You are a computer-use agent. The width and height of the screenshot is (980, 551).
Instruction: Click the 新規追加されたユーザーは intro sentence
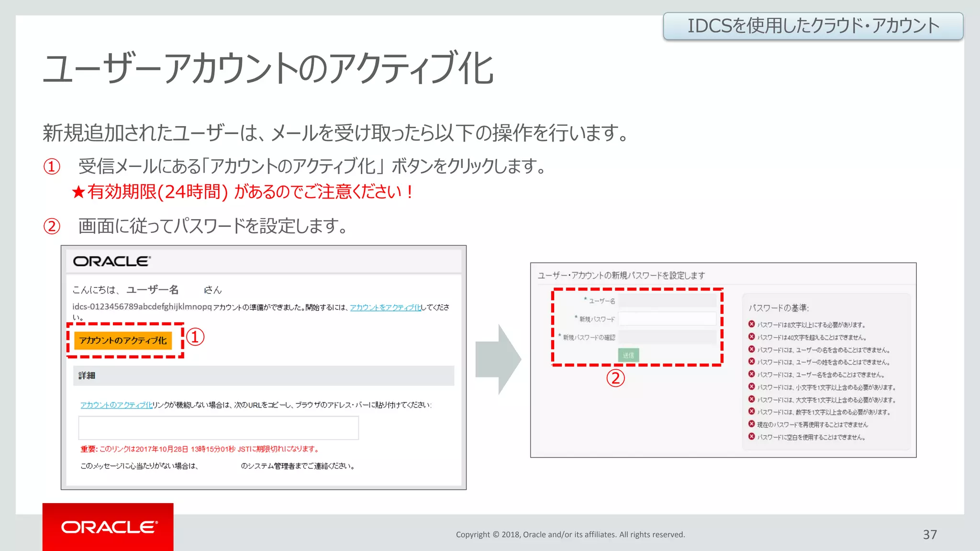(335, 133)
